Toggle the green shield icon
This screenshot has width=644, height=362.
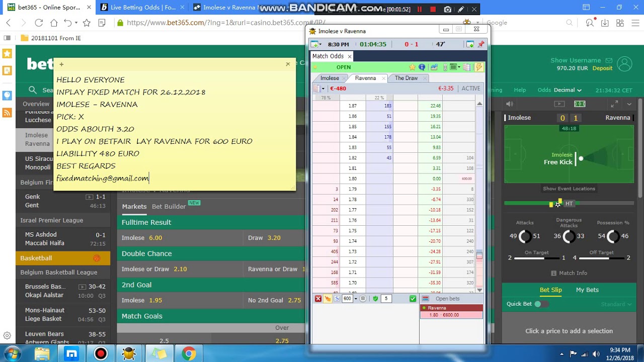pos(375,299)
